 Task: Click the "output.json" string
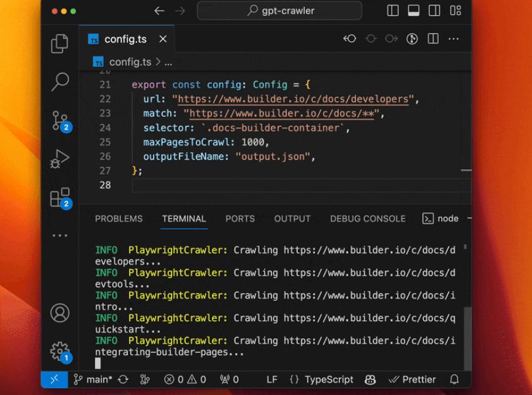(x=273, y=156)
